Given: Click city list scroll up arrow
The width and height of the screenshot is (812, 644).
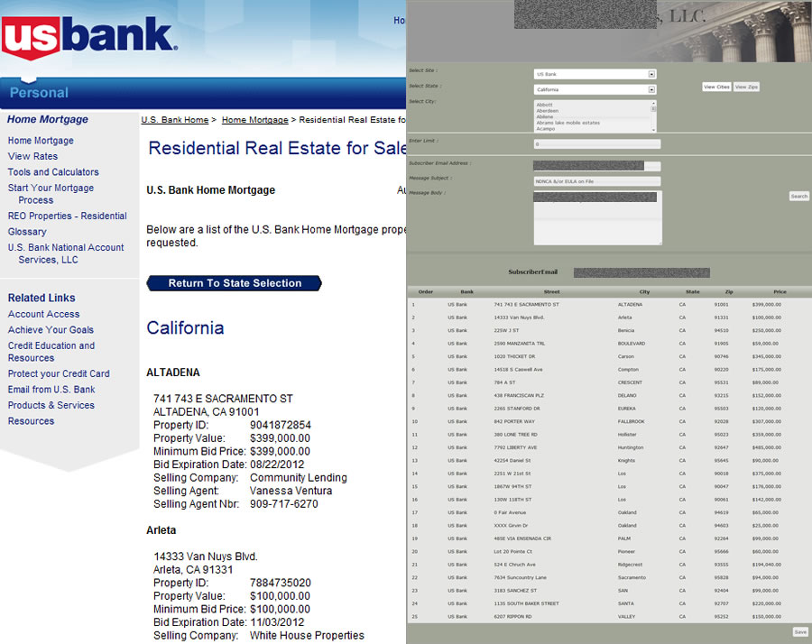Looking at the screenshot, I should click(x=653, y=103).
